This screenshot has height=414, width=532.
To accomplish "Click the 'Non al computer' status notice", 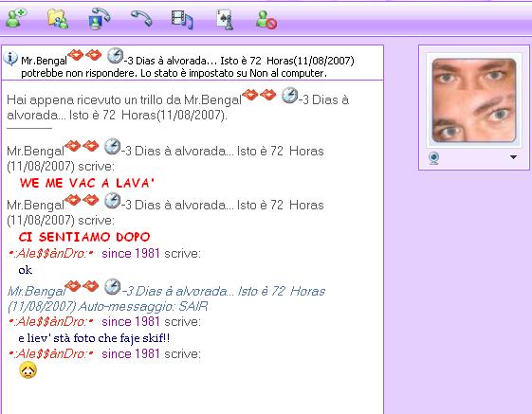I will click(174, 73).
